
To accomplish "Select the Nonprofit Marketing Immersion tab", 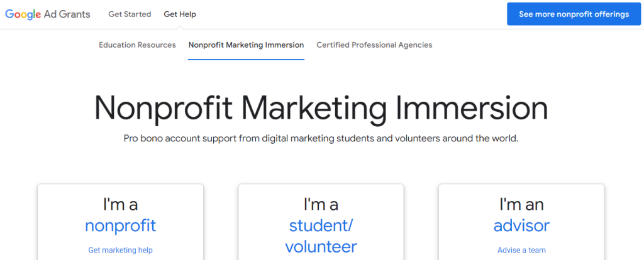I will (246, 45).
